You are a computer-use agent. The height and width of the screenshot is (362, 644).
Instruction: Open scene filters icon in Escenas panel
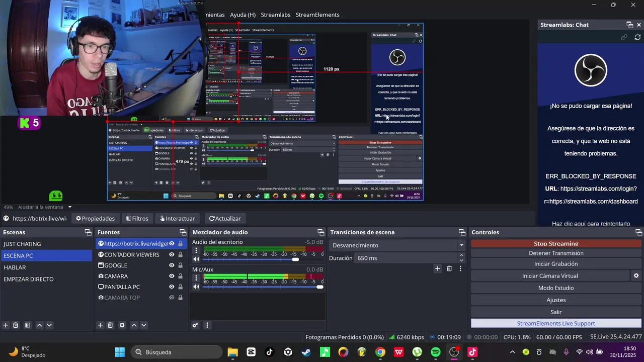click(x=28, y=325)
